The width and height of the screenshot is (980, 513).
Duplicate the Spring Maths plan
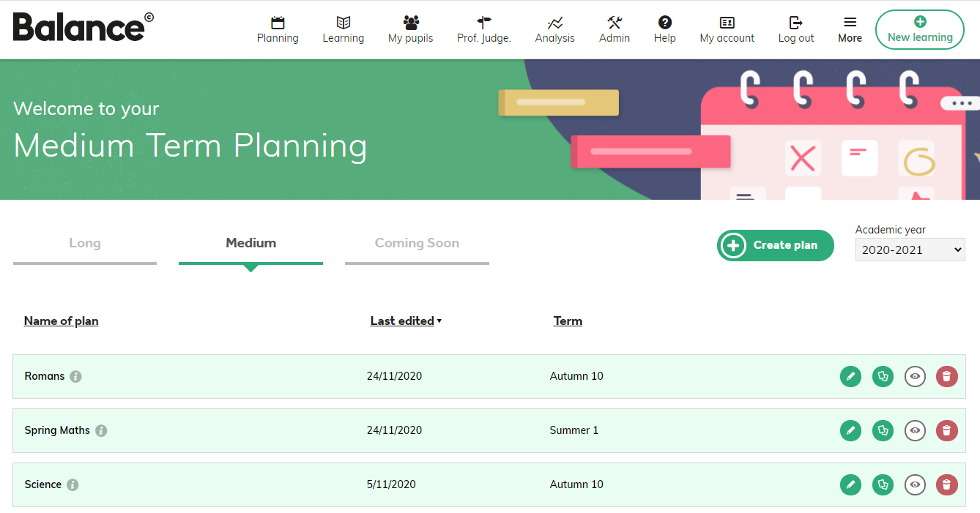[883, 430]
